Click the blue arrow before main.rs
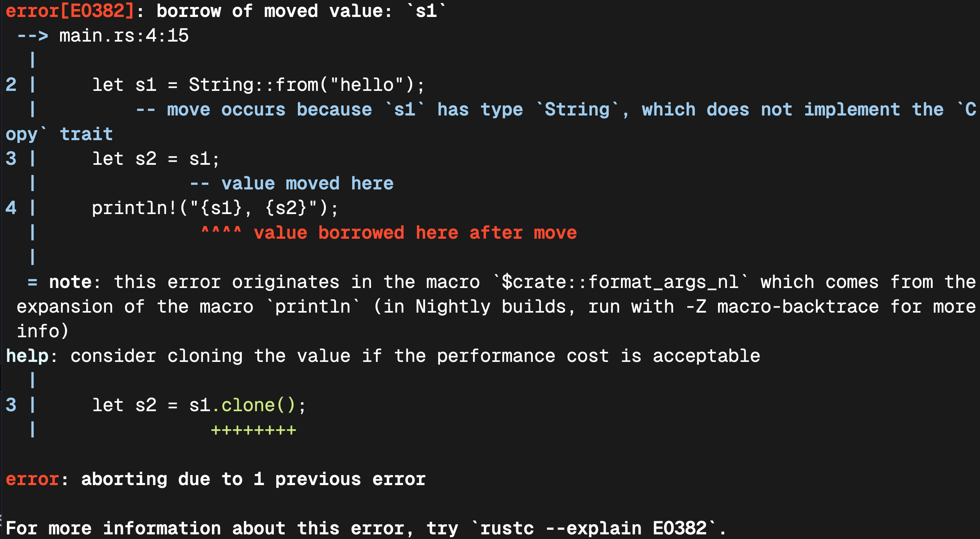The height and width of the screenshot is (539, 980). click(x=33, y=36)
